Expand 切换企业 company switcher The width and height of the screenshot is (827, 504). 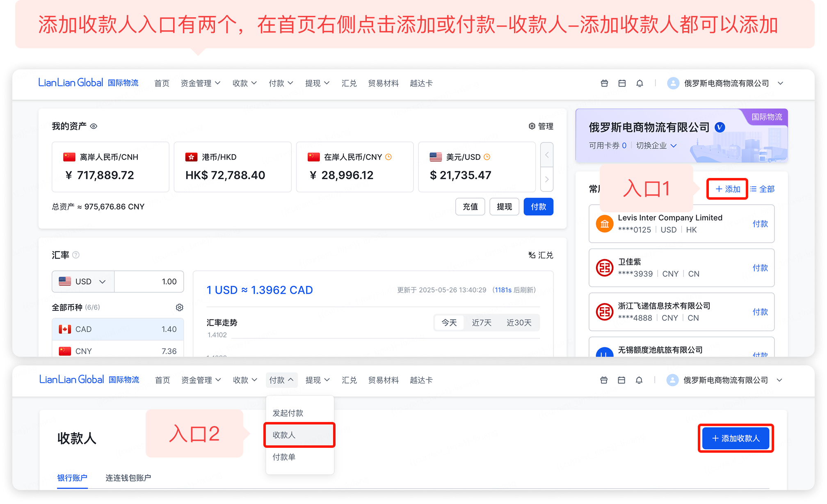(x=656, y=146)
